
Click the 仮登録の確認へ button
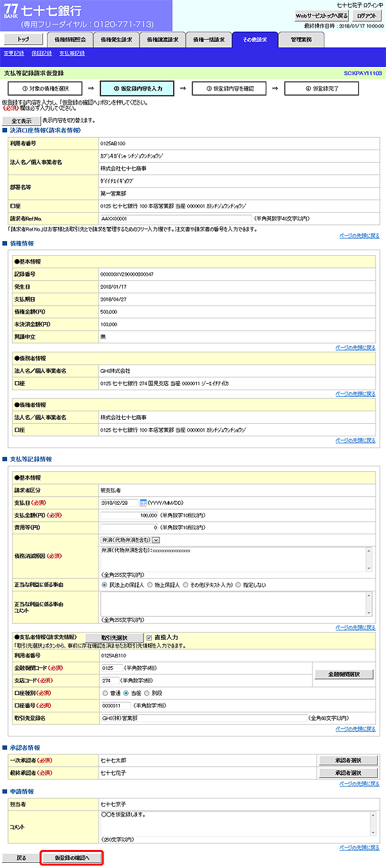tap(71, 858)
